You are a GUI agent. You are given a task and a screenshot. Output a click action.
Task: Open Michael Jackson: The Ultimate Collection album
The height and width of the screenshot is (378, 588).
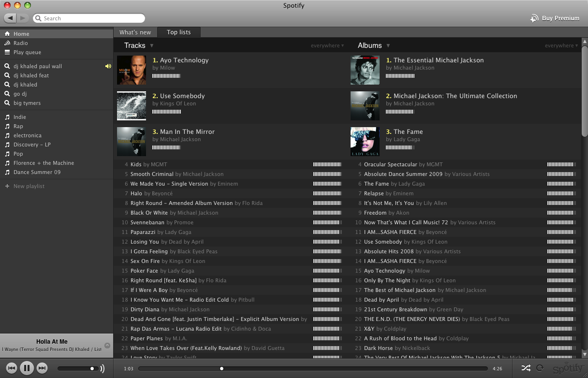click(x=456, y=96)
